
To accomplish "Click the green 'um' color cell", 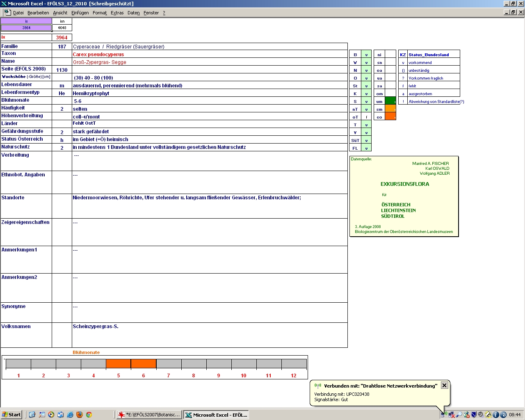I will point(390,101).
